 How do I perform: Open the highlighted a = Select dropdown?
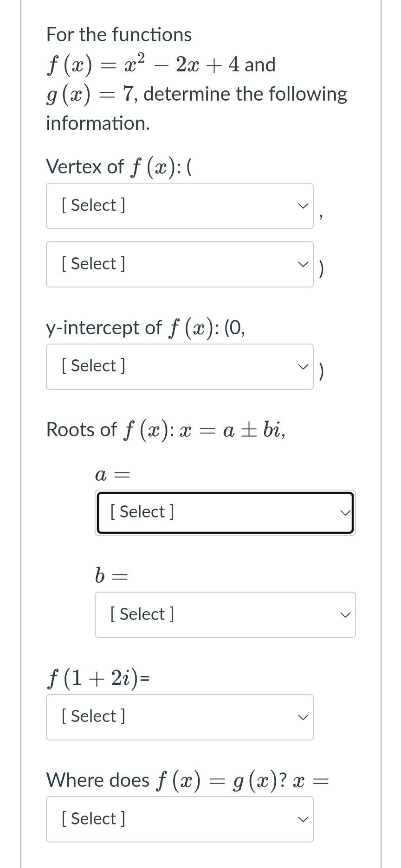tap(225, 512)
